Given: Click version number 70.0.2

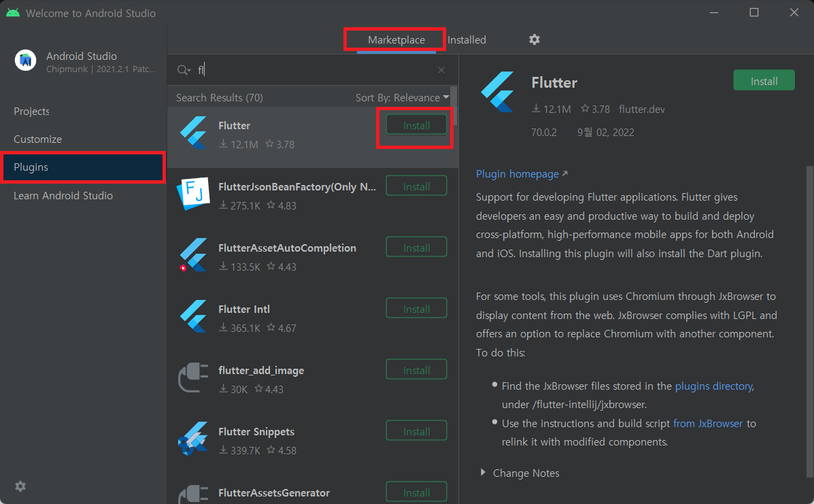Looking at the screenshot, I should [543, 133].
